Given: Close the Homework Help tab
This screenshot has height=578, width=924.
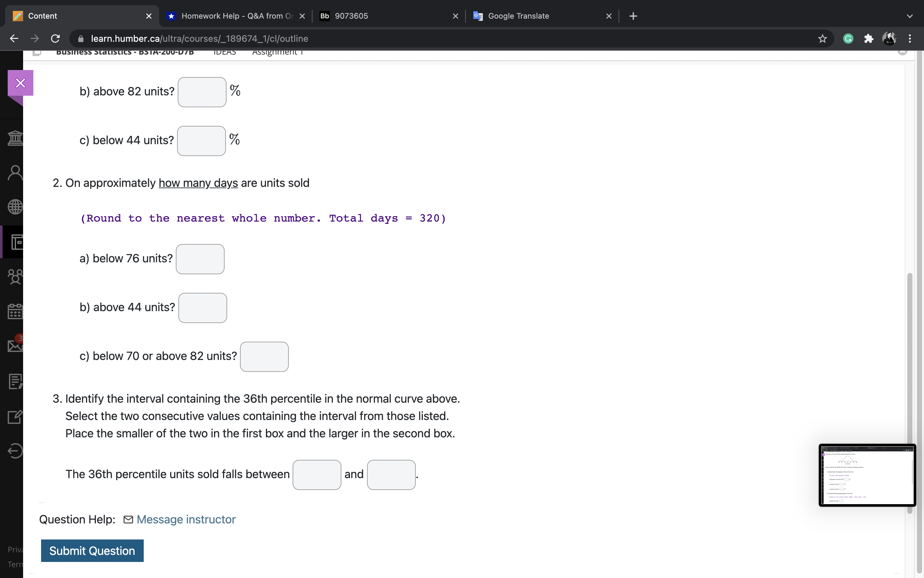Looking at the screenshot, I should (x=302, y=16).
